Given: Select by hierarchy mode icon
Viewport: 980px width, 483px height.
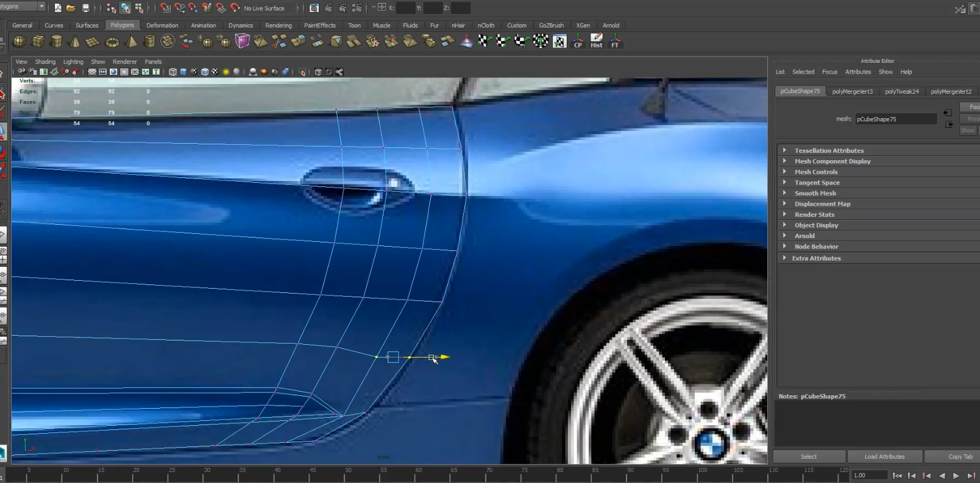Looking at the screenshot, I should coord(111,8).
